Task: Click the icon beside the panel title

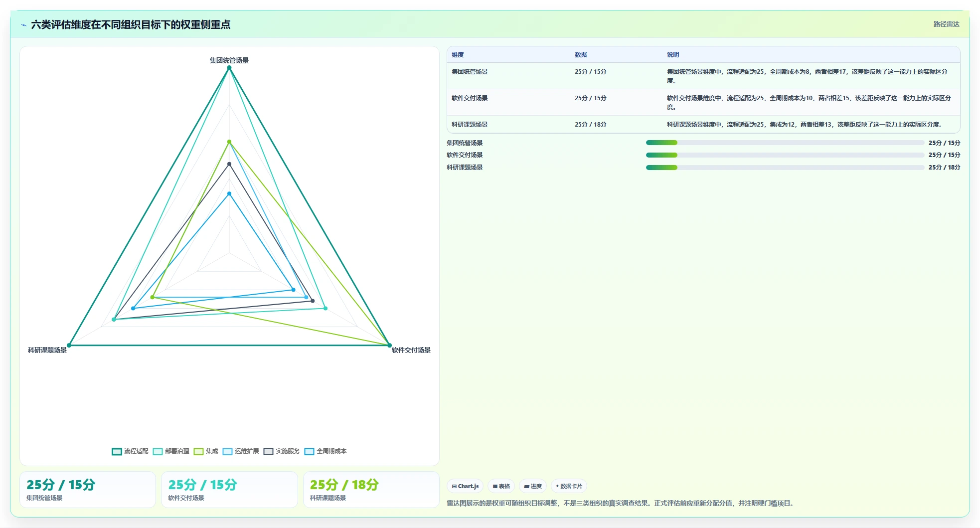Action: [x=23, y=25]
